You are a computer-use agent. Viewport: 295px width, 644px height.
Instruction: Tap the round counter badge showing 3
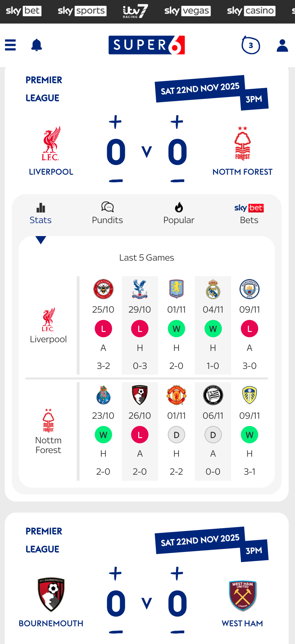[251, 45]
